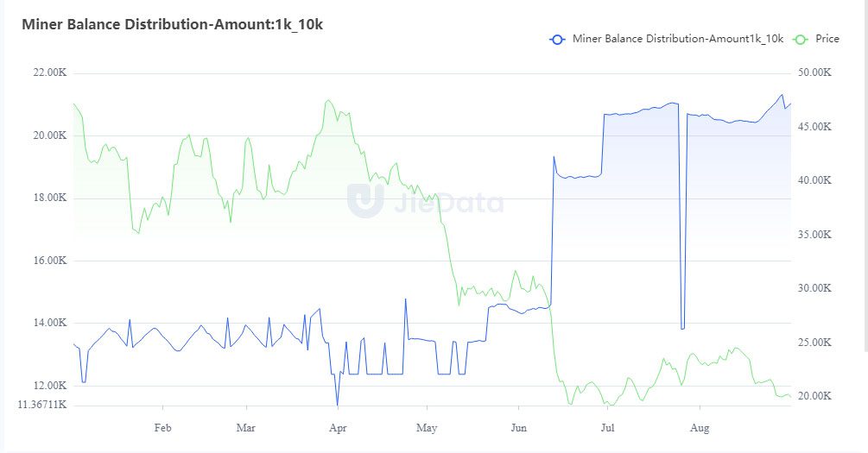This screenshot has width=868, height=453.
Task: Click the 11.36711K minimum axis label
Action: (42, 405)
